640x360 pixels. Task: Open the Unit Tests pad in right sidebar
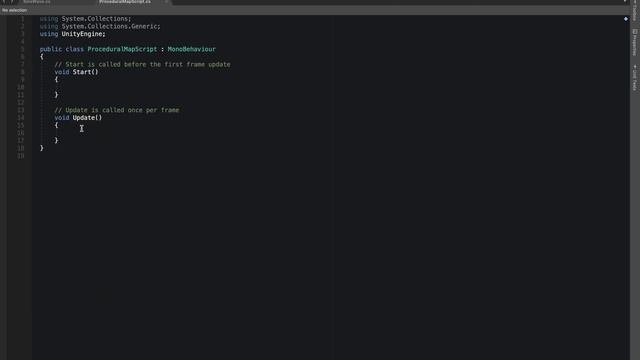click(635, 78)
